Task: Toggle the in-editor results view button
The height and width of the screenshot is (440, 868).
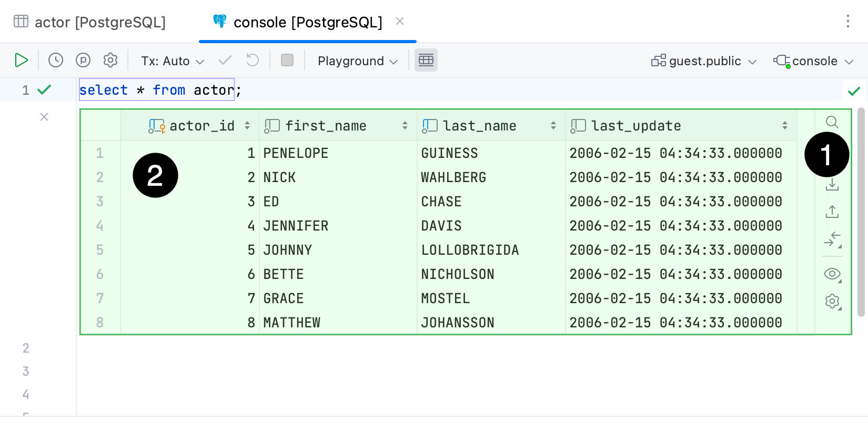Action: click(426, 61)
